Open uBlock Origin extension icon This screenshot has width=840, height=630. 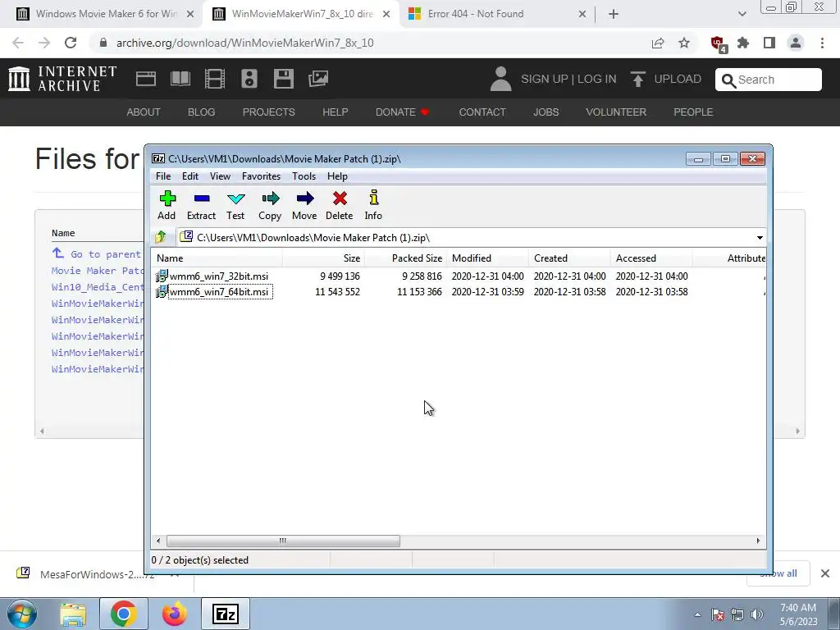coord(718,43)
